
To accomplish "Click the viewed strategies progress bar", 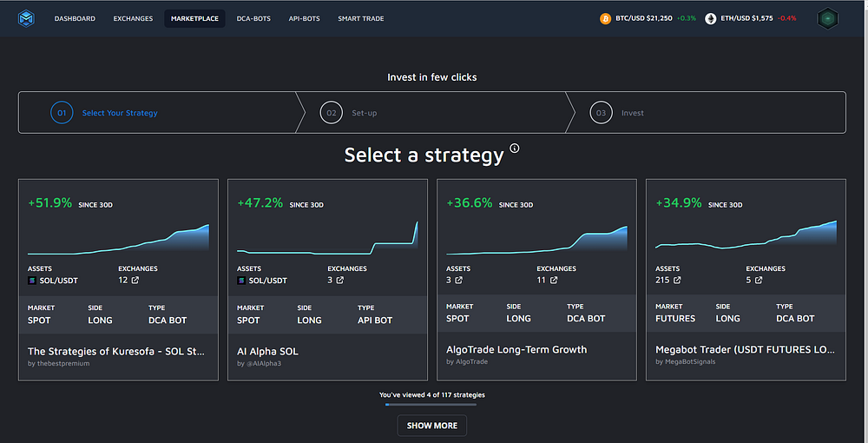I will (431, 405).
